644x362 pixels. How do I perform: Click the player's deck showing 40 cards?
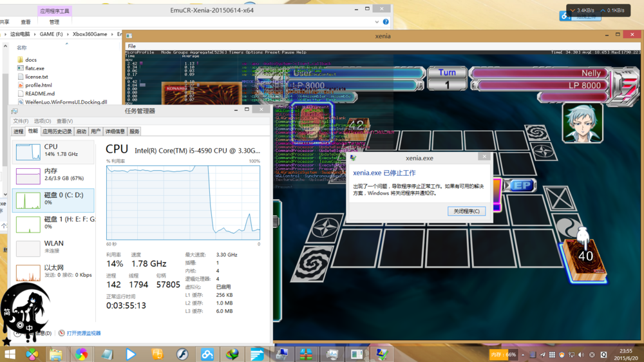click(x=584, y=259)
